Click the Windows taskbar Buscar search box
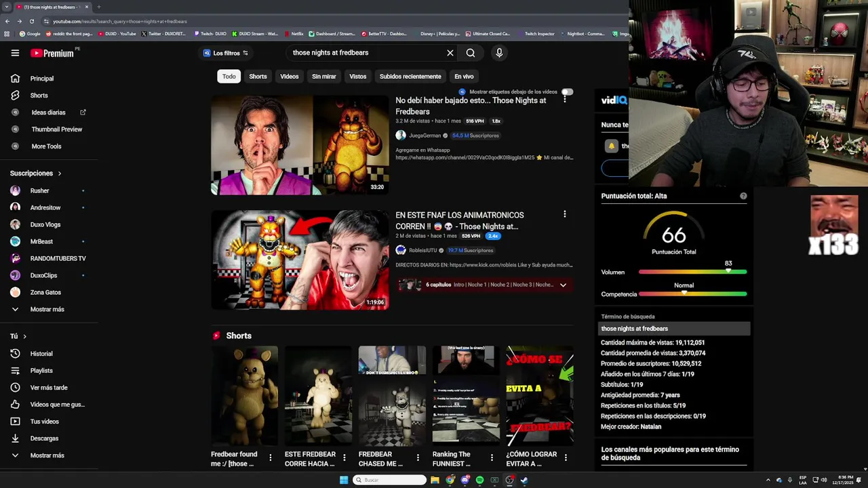Image resolution: width=868 pixels, height=488 pixels. [x=390, y=480]
